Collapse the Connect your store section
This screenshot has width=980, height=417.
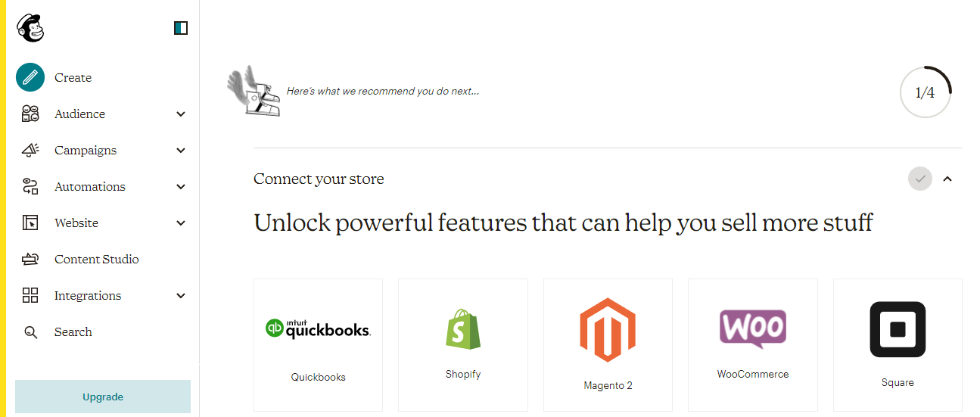tap(947, 179)
